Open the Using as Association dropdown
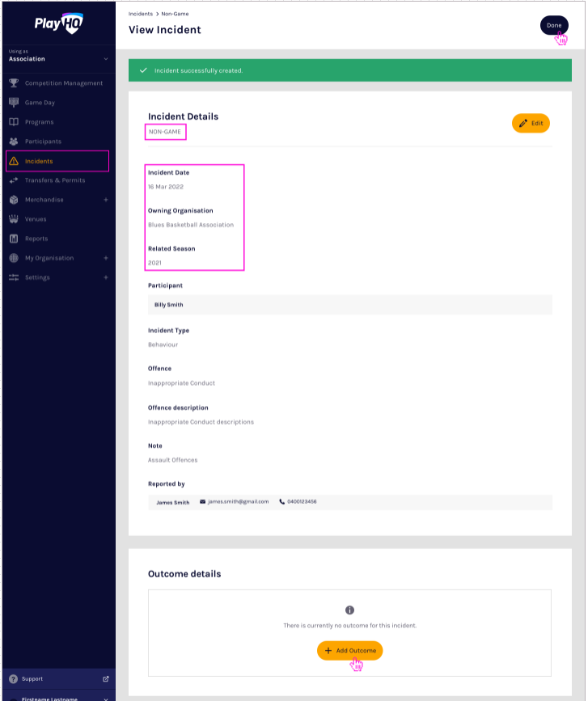This screenshot has width=588, height=701. pos(58,58)
